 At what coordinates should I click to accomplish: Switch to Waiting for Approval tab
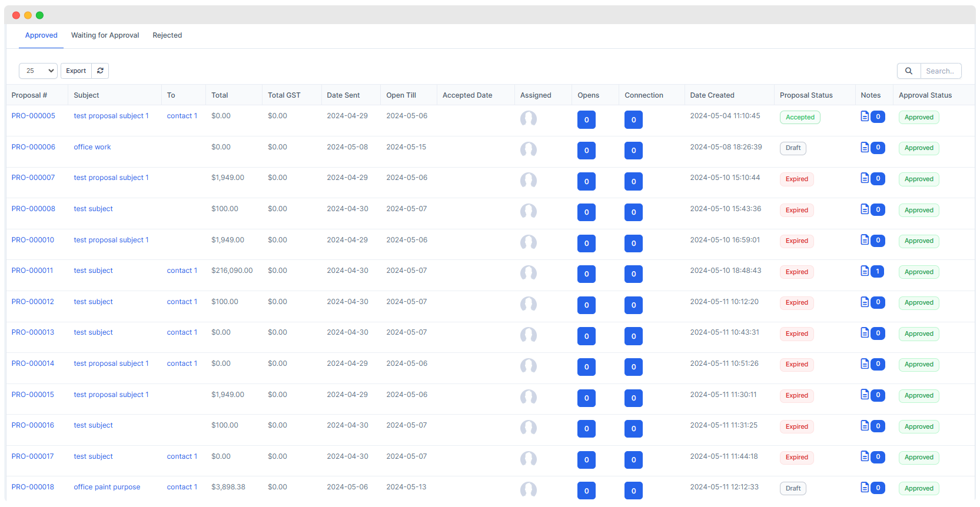coord(105,35)
